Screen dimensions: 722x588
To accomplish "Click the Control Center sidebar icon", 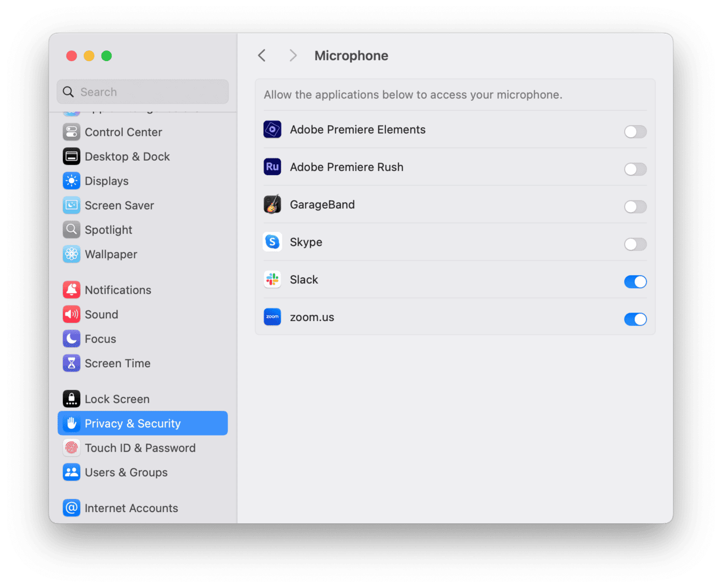I will [71, 132].
